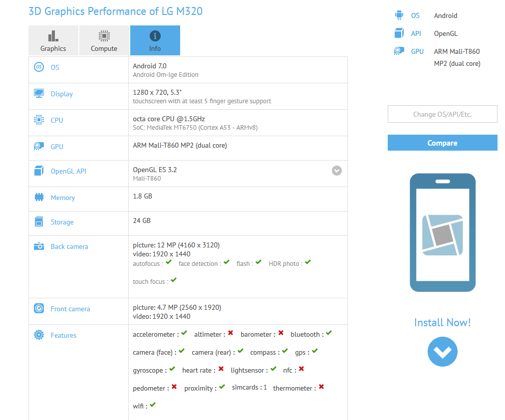The height and width of the screenshot is (420, 505).
Task: Click the '1280 x 720, 5.3"' display value
Action: click(157, 92)
